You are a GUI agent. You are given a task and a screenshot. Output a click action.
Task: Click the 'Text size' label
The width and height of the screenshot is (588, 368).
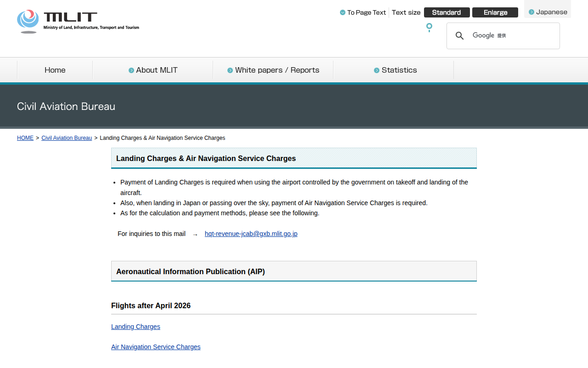[406, 12]
